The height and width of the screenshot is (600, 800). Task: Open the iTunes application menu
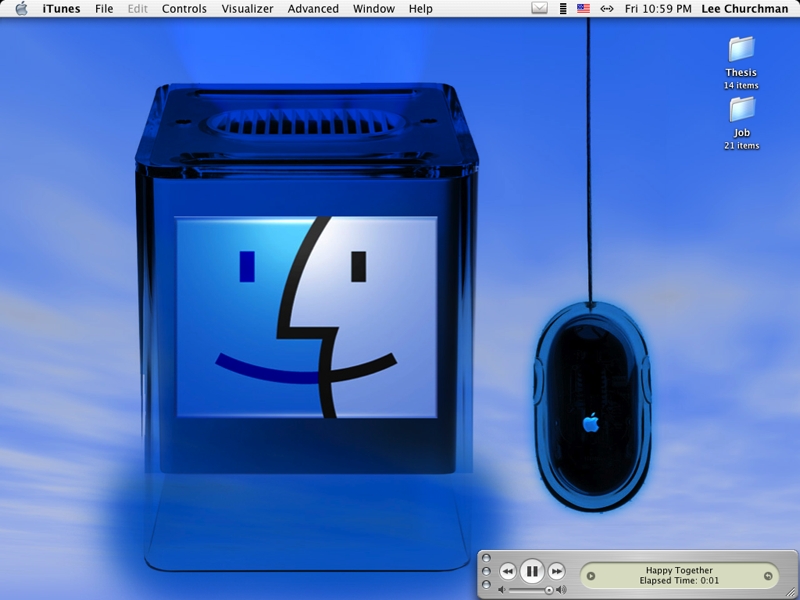61,9
